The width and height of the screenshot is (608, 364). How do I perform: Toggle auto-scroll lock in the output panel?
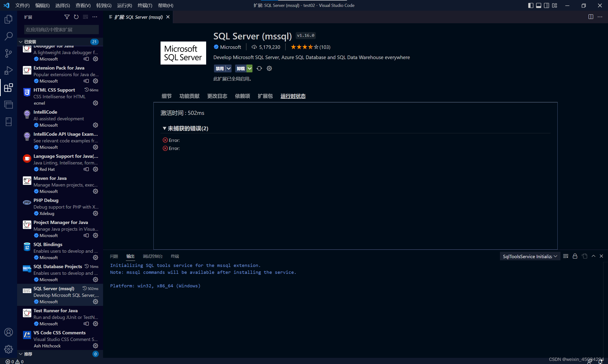click(x=575, y=256)
